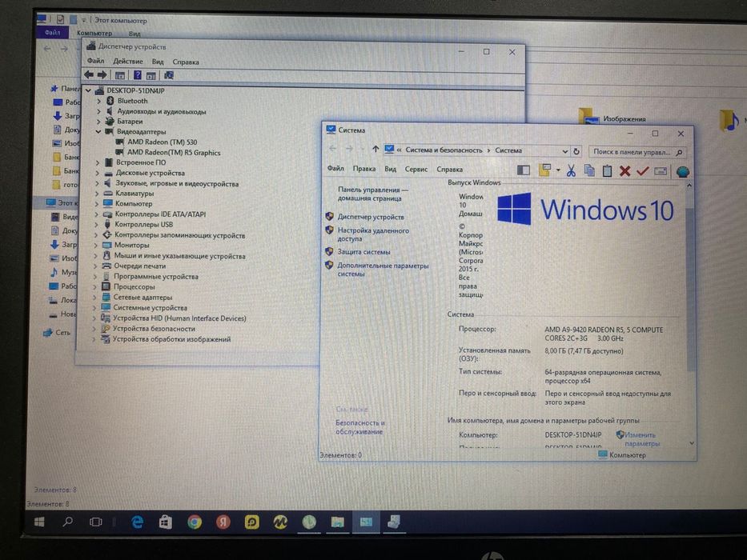This screenshot has height=560, width=747.
Task: Open File Explorer from taskbar
Action: pyautogui.click(x=337, y=522)
